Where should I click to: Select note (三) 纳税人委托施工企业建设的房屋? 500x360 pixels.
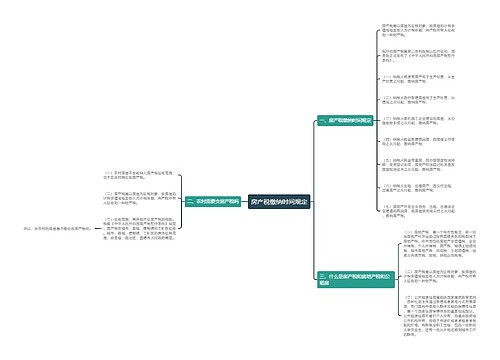pos(418,121)
